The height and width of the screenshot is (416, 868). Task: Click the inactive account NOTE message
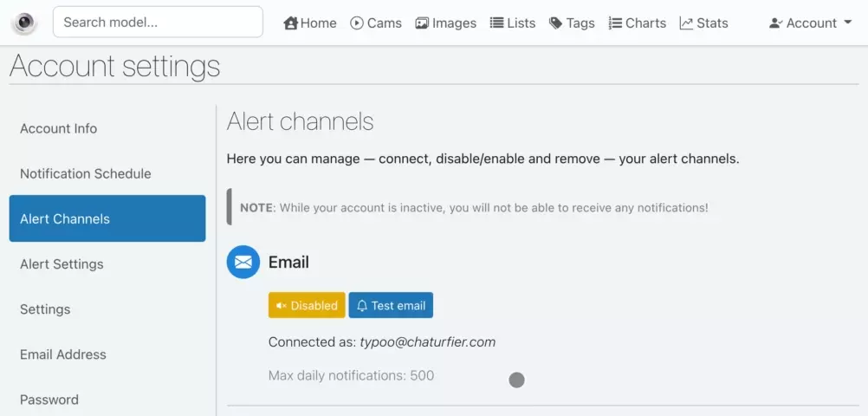(x=474, y=208)
